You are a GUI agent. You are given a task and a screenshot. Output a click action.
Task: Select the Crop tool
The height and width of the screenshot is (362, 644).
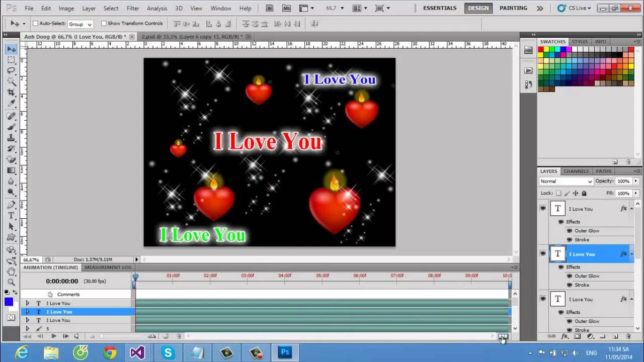click(11, 93)
